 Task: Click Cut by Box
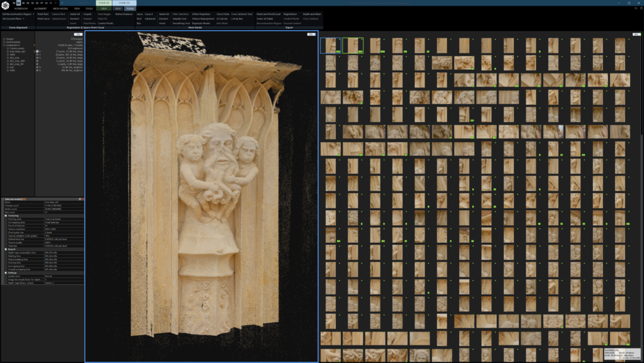click(x=237, y=18)
